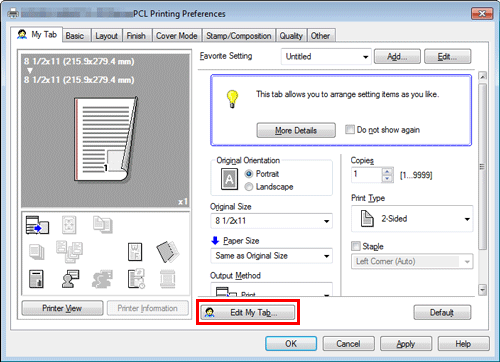Click the Edit... favorite setting button
The image size is (500, 362).
(x=447, y=56)
